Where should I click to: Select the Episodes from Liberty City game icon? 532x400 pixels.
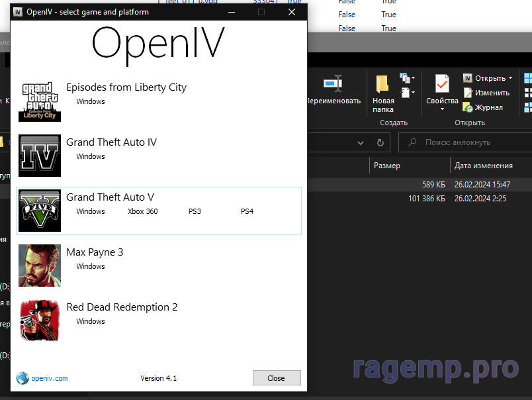click(x=40, y=101)
